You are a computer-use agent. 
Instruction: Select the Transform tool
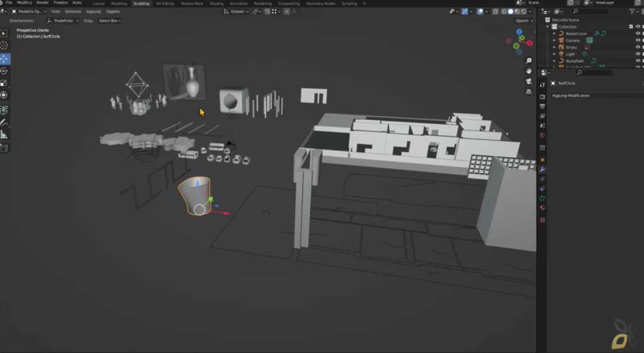(x=4, y=95)
